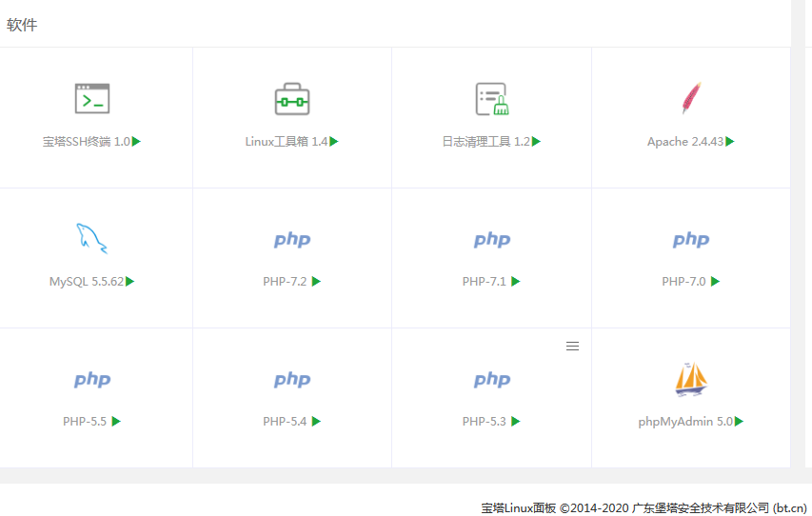Open the phpMyAdmin sailboat icon

[x=691, y=379]
